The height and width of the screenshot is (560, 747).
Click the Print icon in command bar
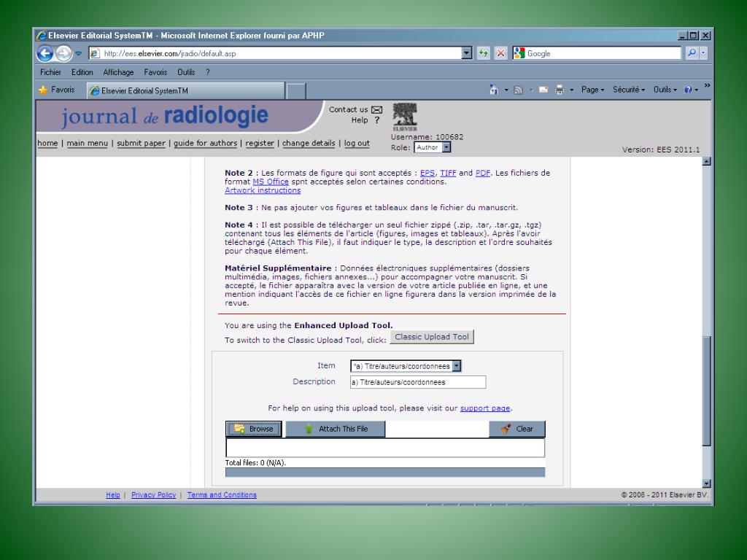pos(560,90)
